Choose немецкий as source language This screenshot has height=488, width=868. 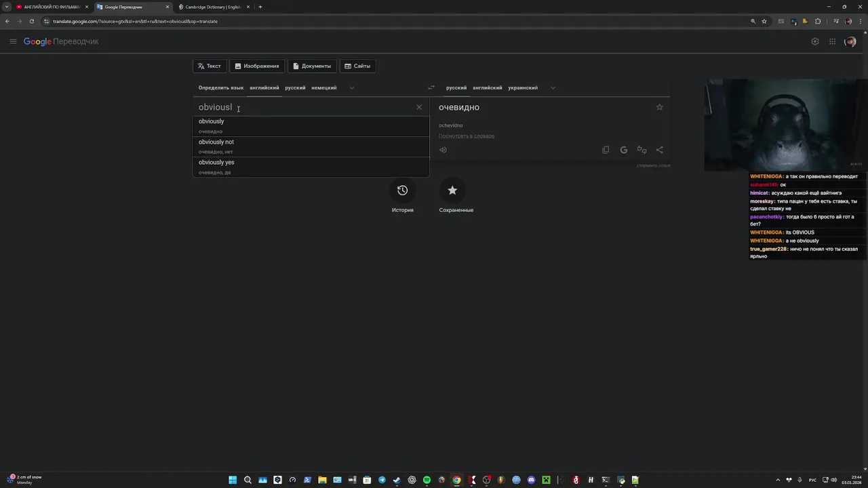(324, 87)
